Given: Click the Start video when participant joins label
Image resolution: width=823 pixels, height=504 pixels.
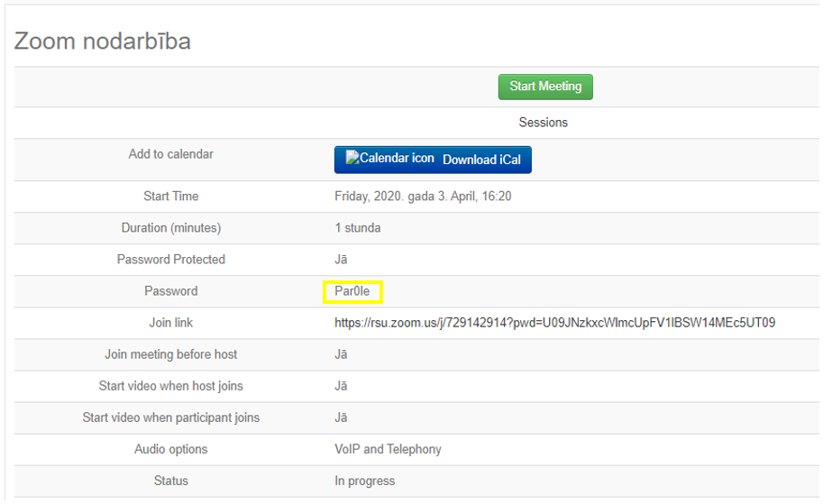Looking at the screenshot, I should coord(171,417).
